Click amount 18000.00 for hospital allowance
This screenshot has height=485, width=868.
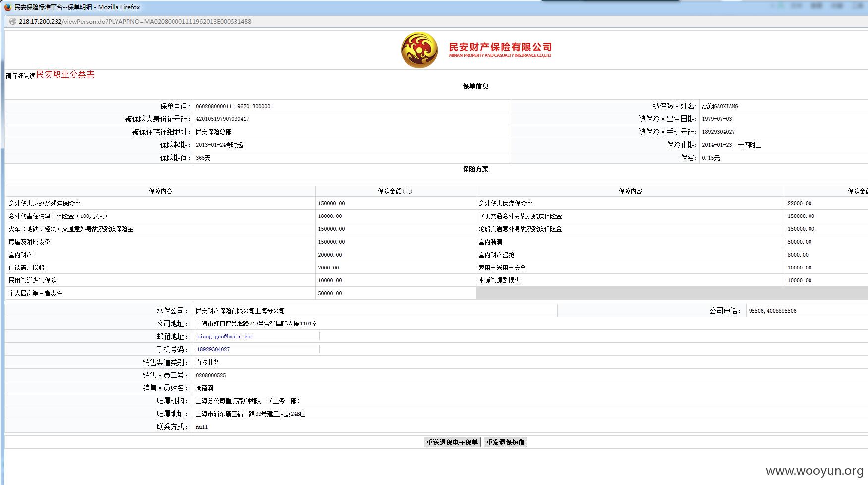tap(330, 216)
